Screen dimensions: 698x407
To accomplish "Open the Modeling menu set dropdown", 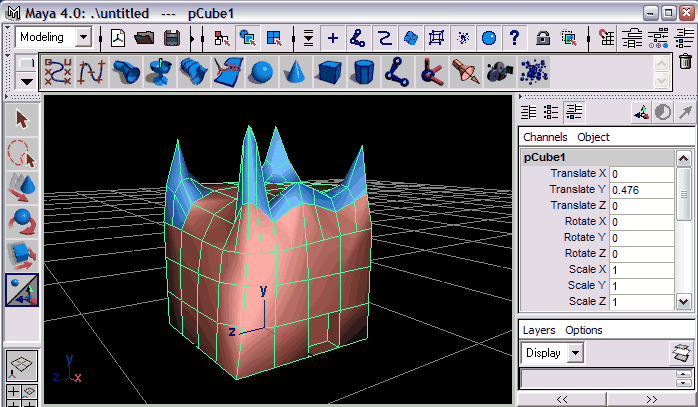I will point(55,38).
